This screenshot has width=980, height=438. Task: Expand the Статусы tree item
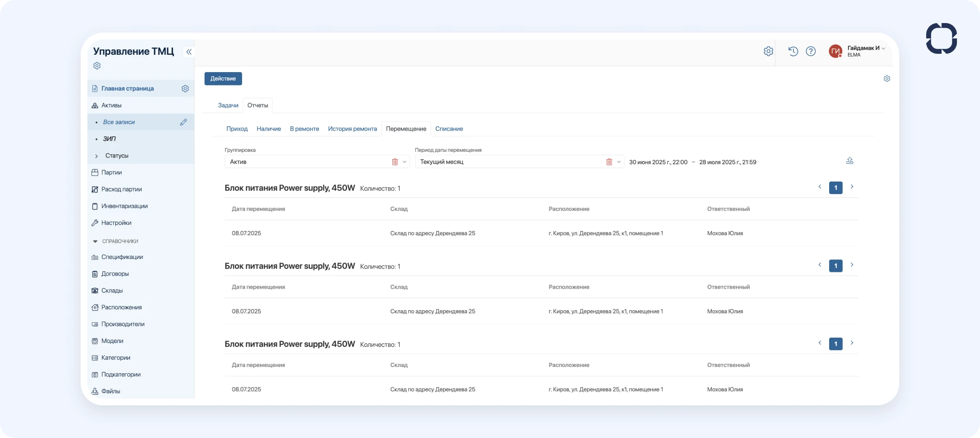pos(97,156)
